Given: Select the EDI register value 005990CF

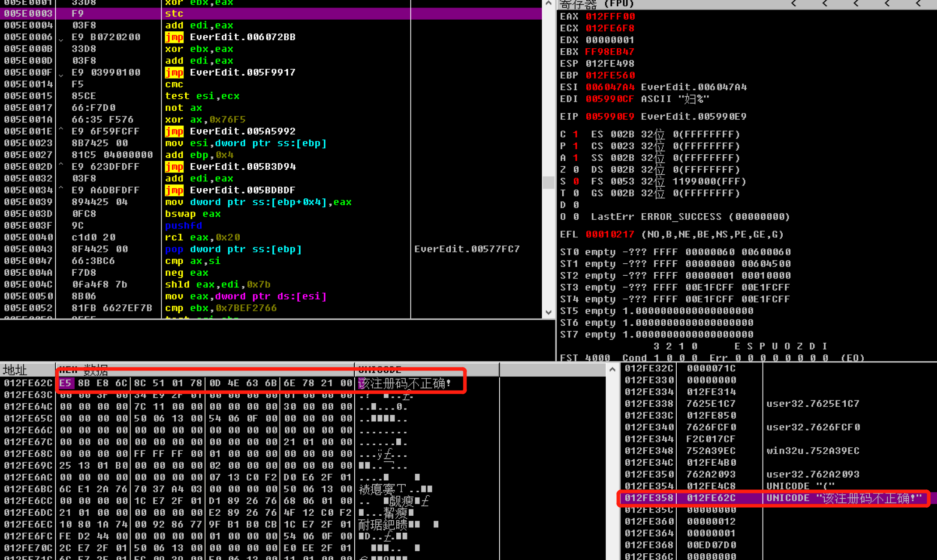Looking at the screenshot, I should coord(611,99).
